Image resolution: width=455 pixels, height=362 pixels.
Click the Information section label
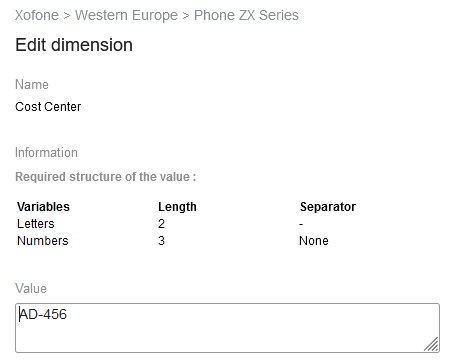tap(46, 153)
